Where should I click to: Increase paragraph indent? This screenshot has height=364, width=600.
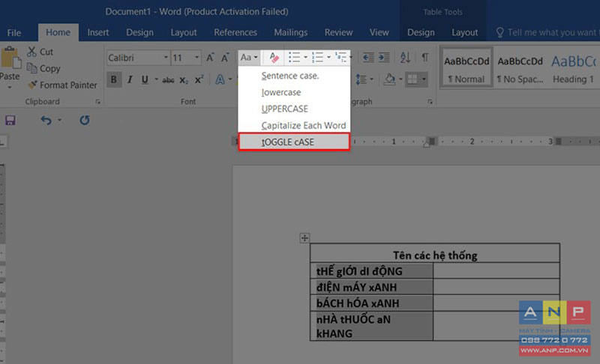[384, 58]
